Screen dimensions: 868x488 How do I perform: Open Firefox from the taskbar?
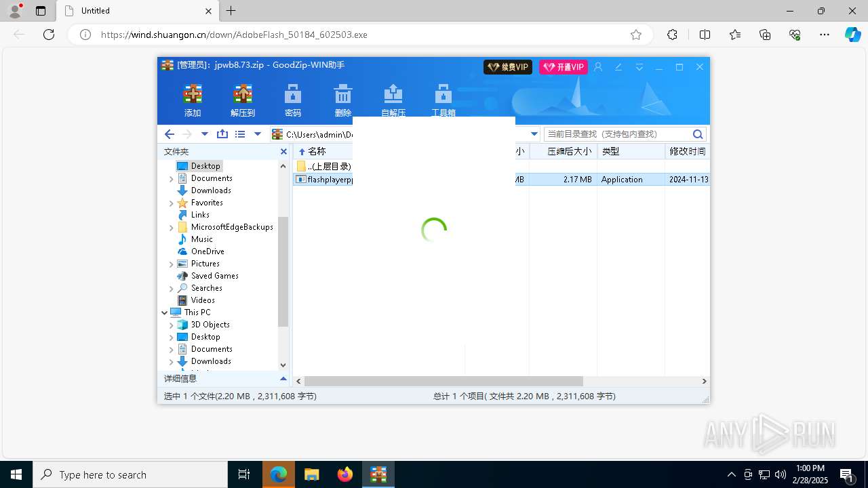tap(345, 474)
